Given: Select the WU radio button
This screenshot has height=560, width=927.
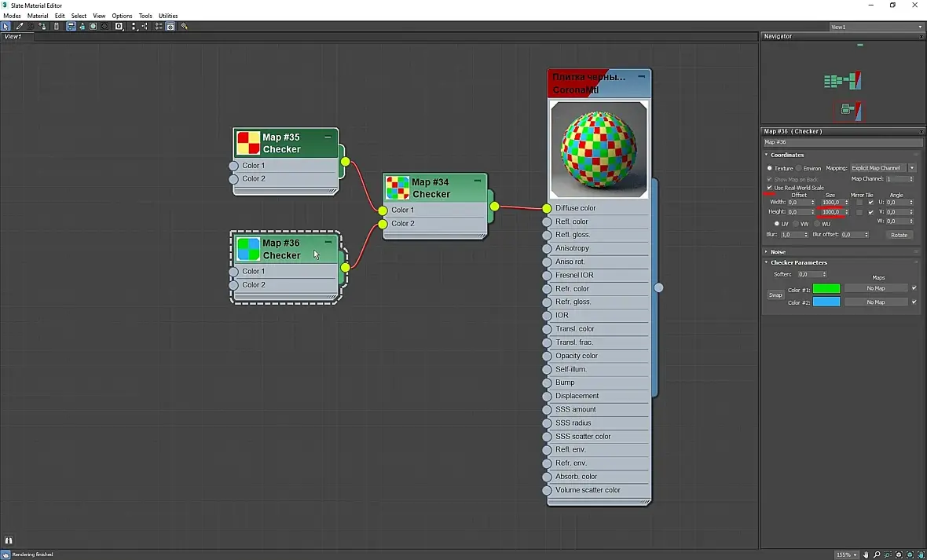Looking at the screenshot, I should tap(817, 224).
